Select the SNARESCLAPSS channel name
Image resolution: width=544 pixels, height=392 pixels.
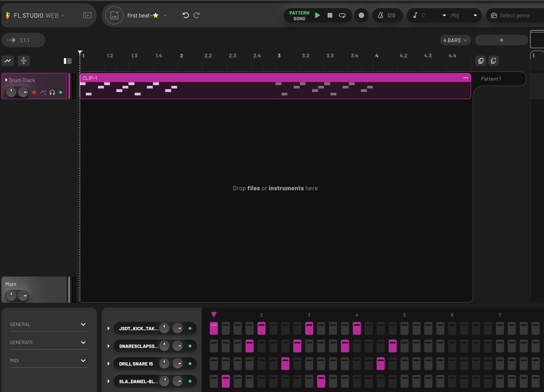coord(139,346)
